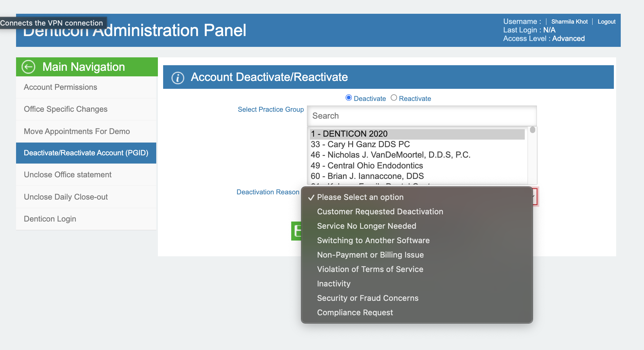Open Account Permissions in the sidebar

(86, 87)
